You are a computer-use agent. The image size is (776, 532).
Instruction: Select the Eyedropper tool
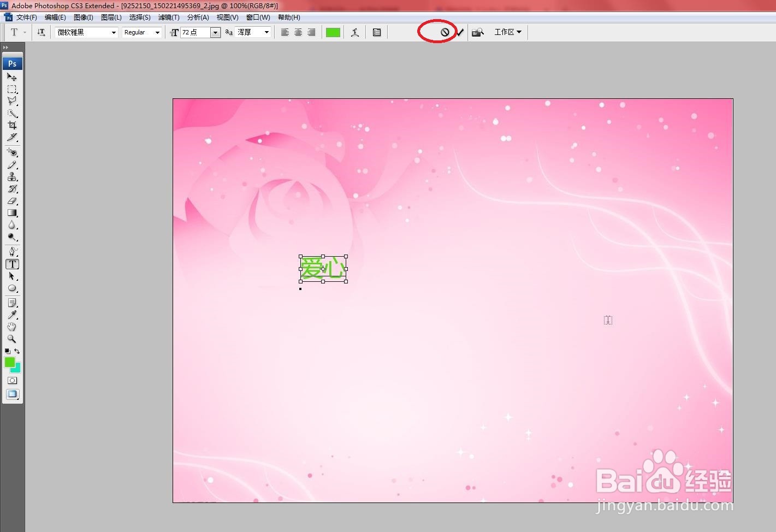tap(12, 315)
